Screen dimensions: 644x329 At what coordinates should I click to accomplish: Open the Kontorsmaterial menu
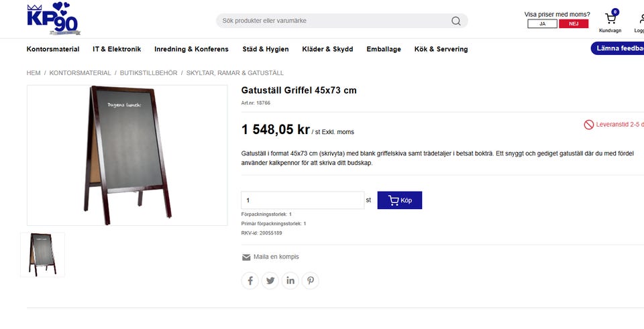pyautogui.click(x=53, y=49)
